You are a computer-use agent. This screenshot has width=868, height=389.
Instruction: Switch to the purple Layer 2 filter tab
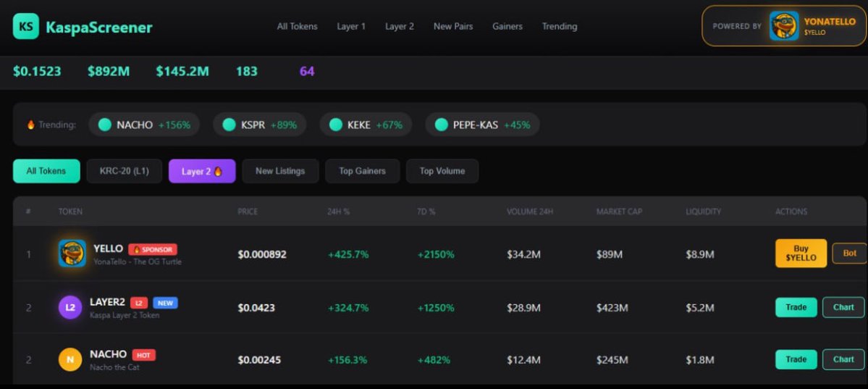click(x=202, y=171)
